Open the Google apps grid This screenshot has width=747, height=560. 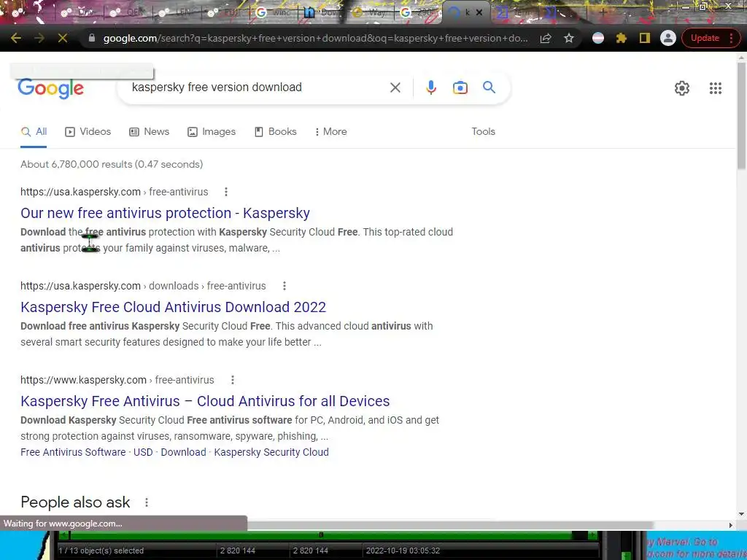(715, 88)
